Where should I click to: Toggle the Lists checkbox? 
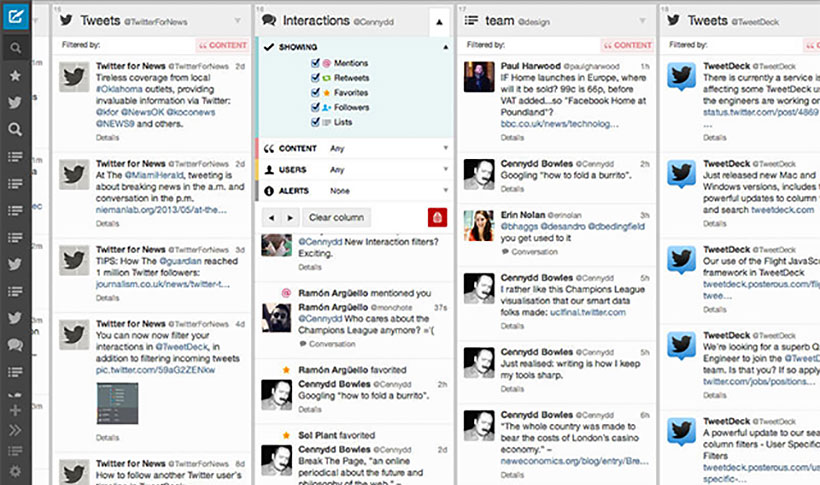point(315,121)
